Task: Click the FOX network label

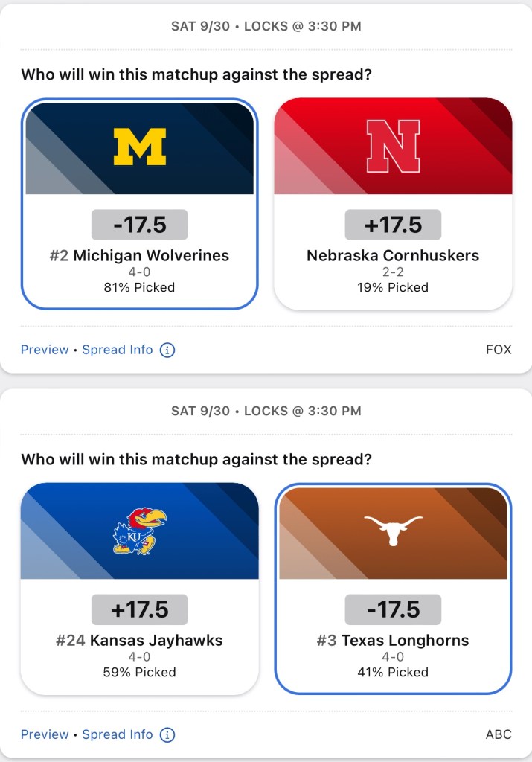Action: (498, 350)
